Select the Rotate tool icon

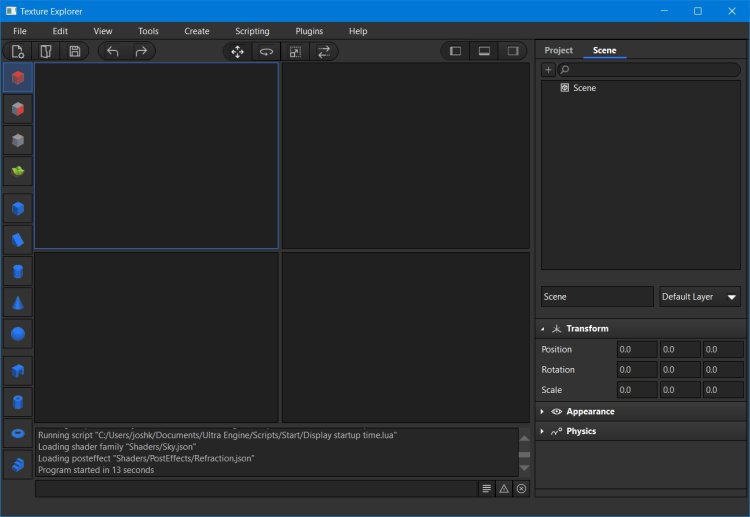point(266,51)
